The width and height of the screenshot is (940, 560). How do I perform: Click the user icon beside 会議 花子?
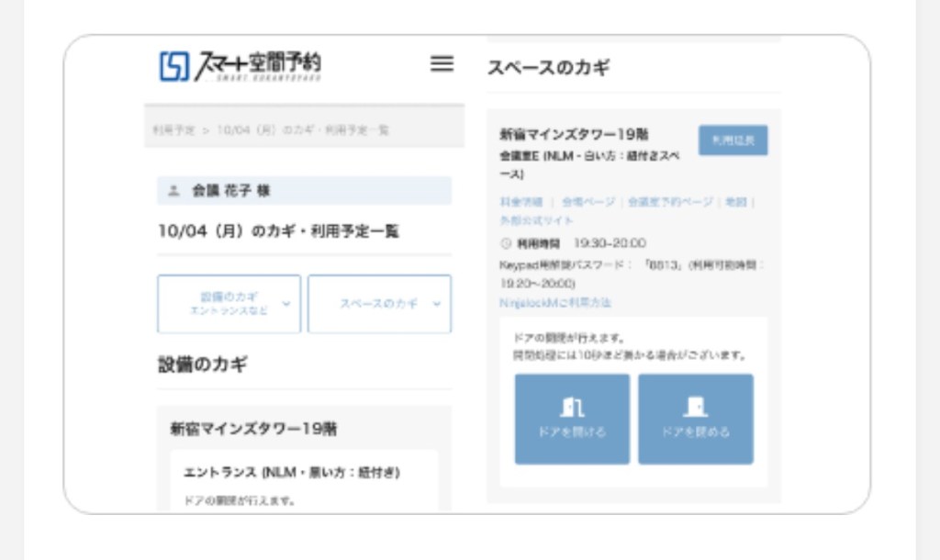point(173,191)
